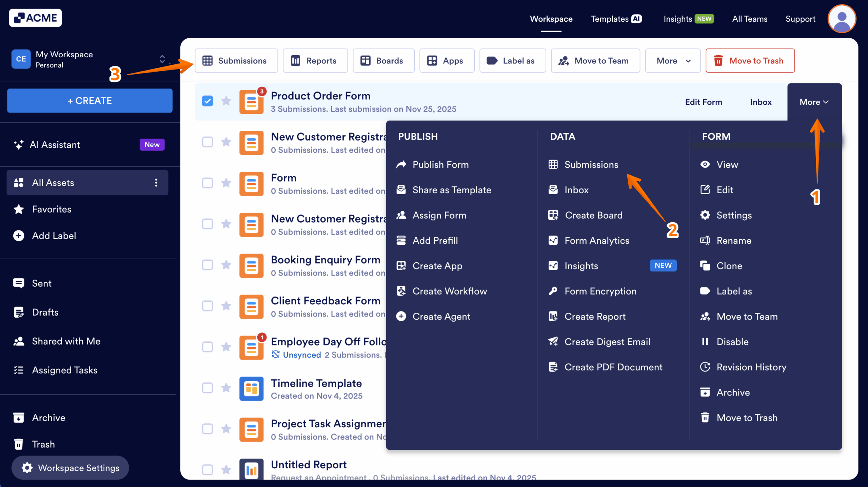Open the Boards view from the toolbar
This screenshot has width=868, height=487.
tap(383, 61)
